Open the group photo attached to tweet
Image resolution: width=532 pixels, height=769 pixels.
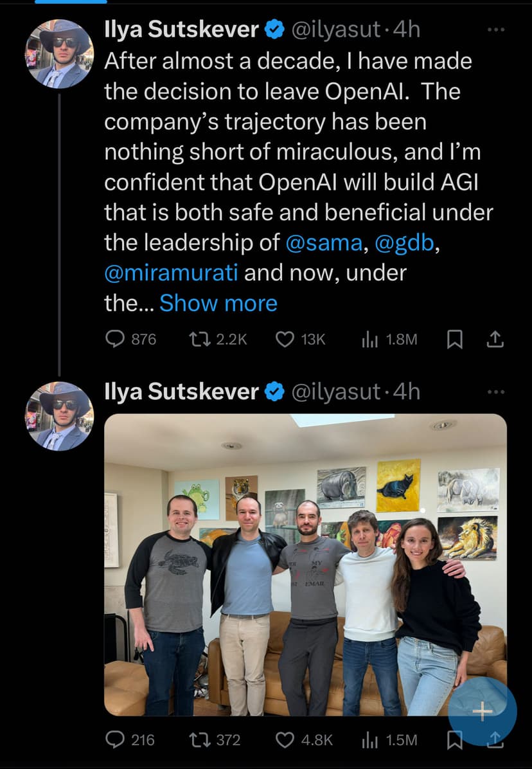tap(305, 565)
